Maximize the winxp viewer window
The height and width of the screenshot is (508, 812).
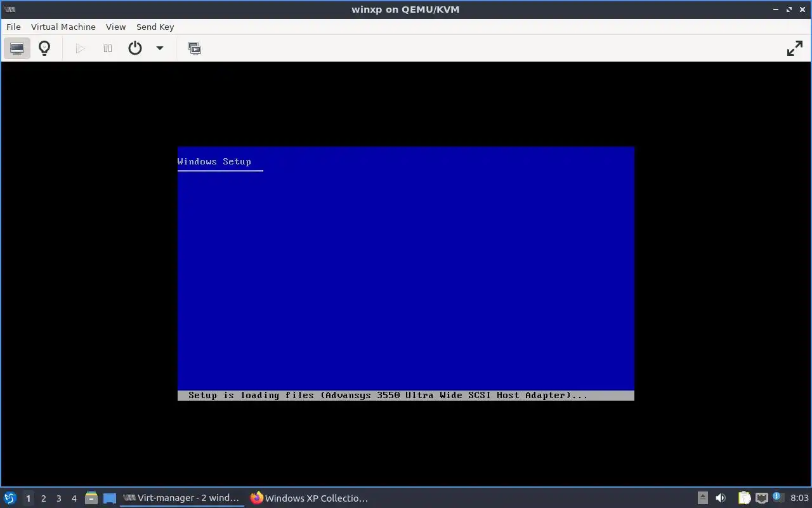tap(789, 10)
